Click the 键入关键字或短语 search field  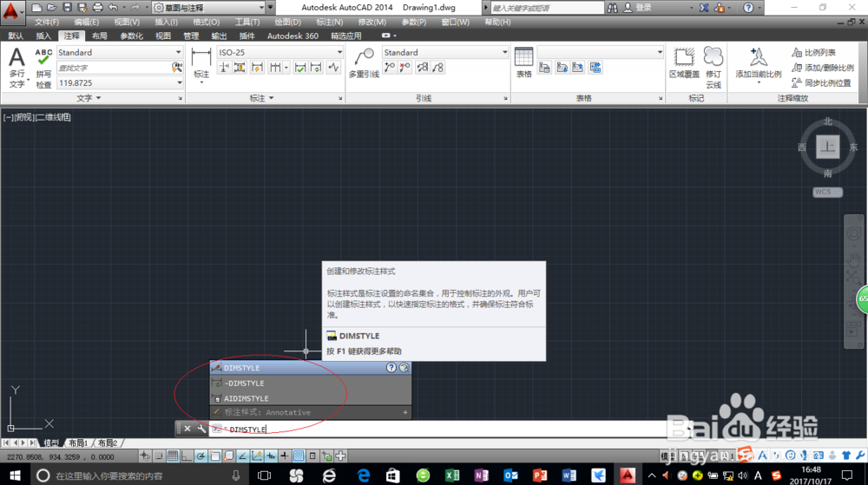point(547,8)
